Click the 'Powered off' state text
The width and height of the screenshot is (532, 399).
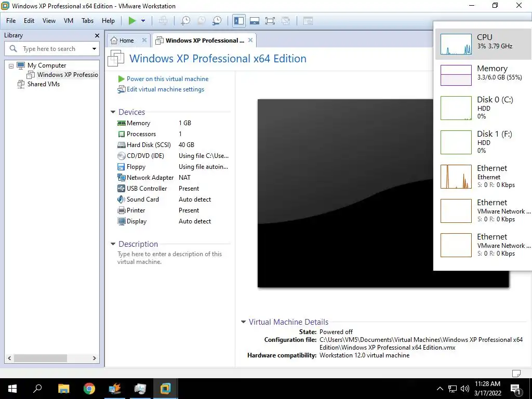[x=336, y=332]
